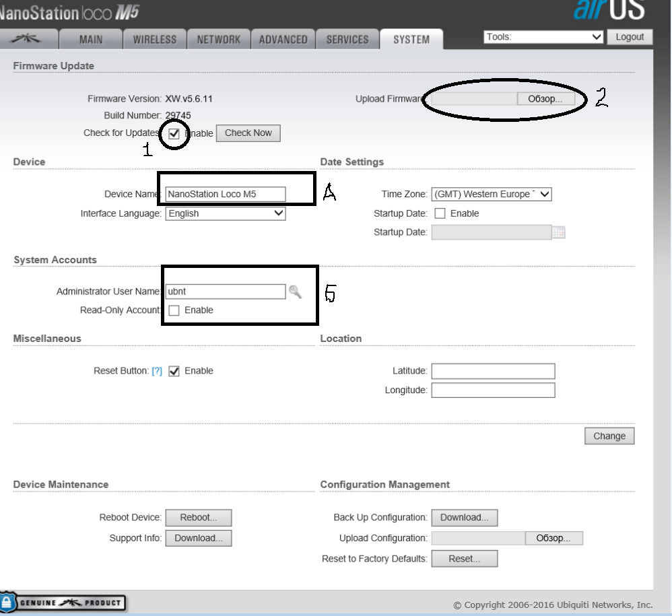
Task: Click the Latitude input field
Action: click(493, 371)
